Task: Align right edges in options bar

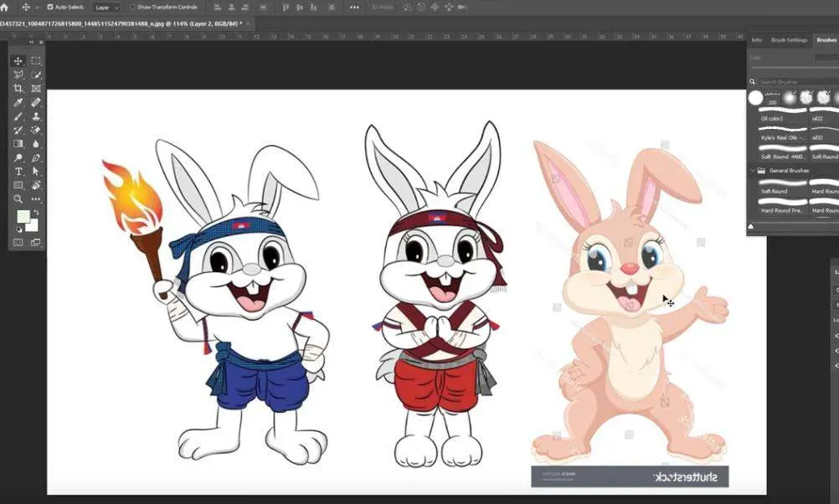Action: (245, 8)
